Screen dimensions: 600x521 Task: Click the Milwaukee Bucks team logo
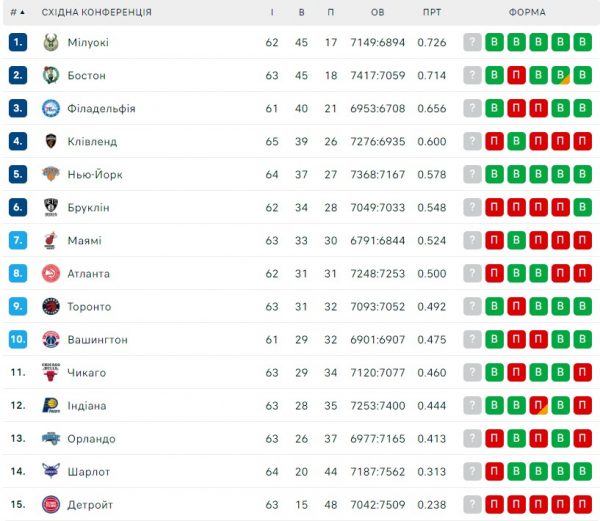point(51,42)
